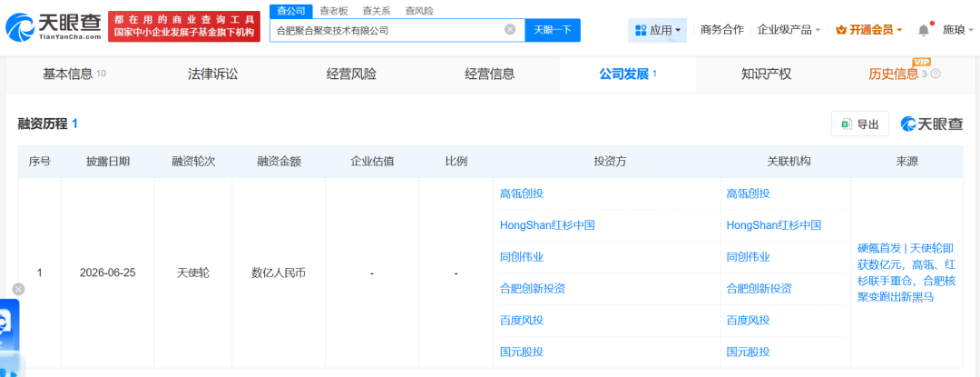Select the 查公司 search tab
This screenshot has width=980, height=377.
290,11
